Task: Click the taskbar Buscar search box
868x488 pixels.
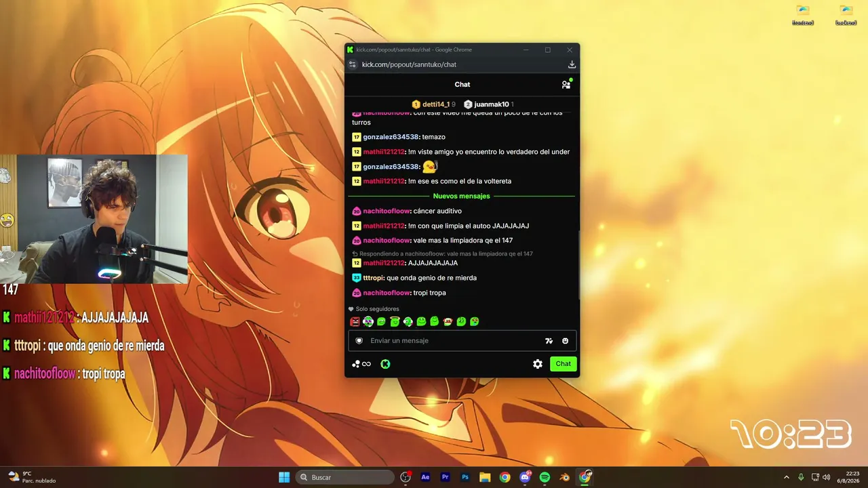Action: coord(346,477)
